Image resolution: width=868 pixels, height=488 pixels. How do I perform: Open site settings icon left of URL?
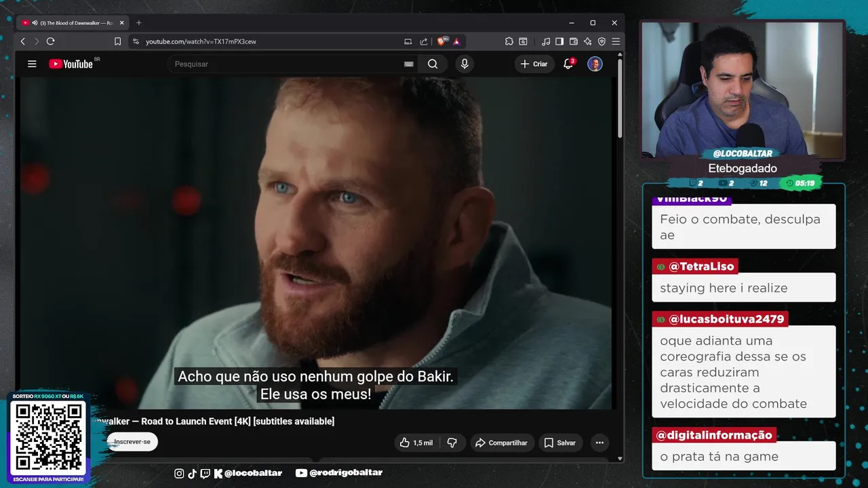tap(136, 41)
